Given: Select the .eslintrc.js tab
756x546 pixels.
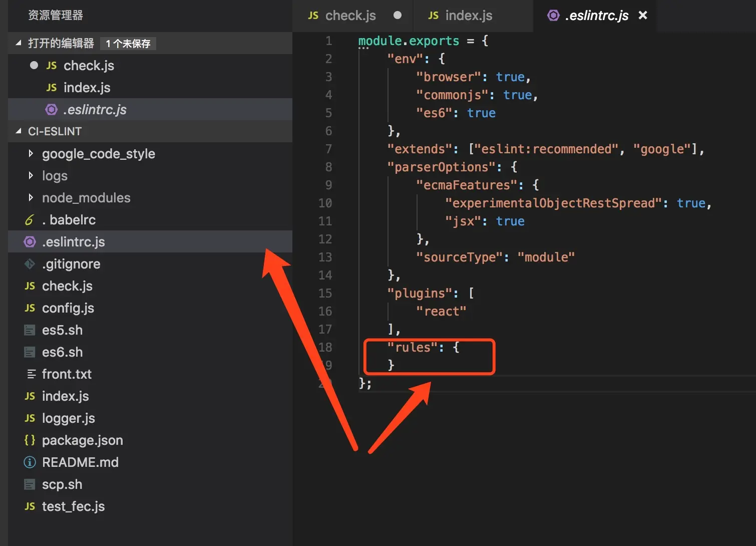Looking at the screenshot, I should [x=595, y=16].
